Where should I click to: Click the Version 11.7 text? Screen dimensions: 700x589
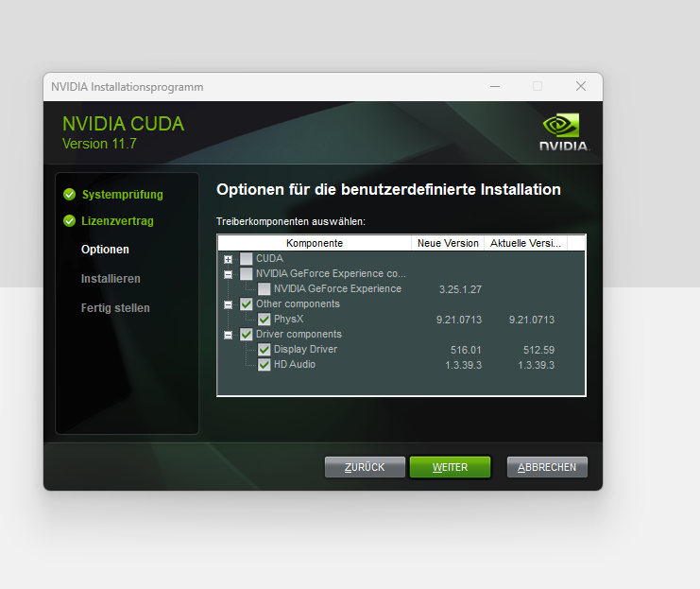tap(99, 144)
